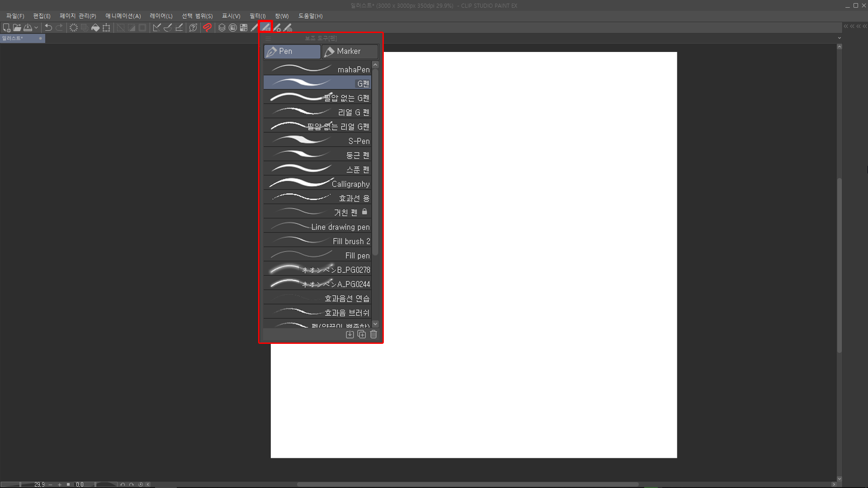Image resolution: width=868 pixels, height=488 pixels.
Task: Click zoom in plus button in status bar
Action: (x=59, y=484)
